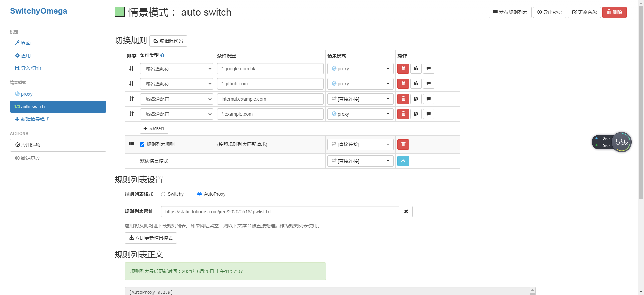Click the blue up-arrow on default profile row

point(403,161)
